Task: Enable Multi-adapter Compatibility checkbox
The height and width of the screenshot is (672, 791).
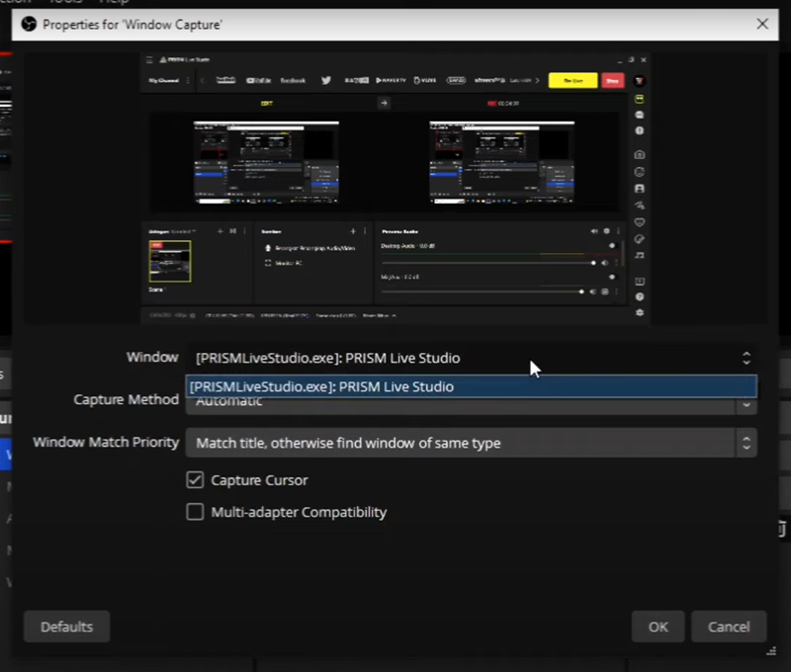Action: [x=195, y=512]
